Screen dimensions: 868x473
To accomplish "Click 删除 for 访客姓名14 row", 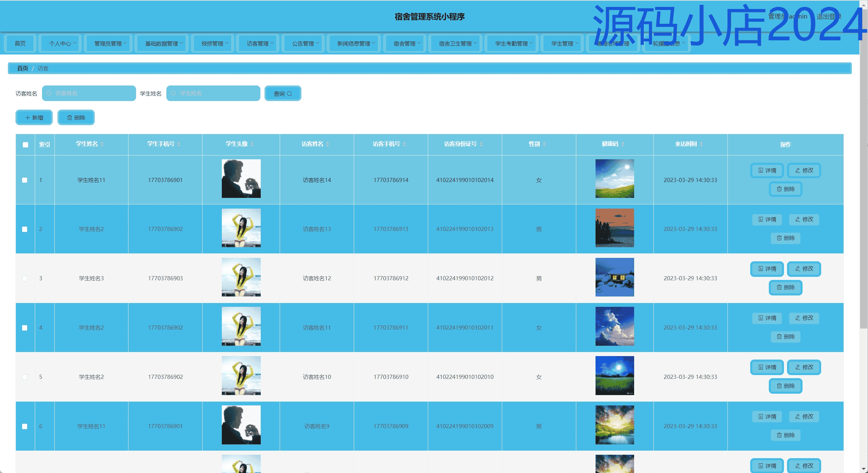I will click(x=786, y=189).
